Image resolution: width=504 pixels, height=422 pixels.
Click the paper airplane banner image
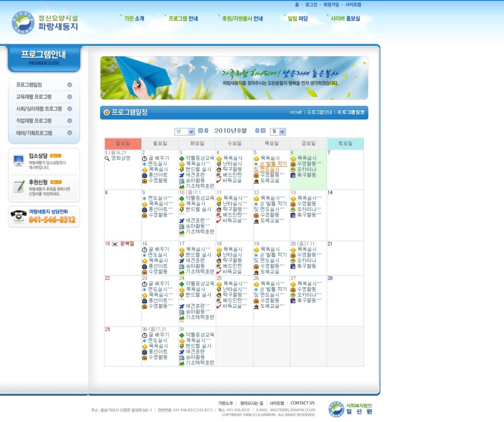point(234,78)
